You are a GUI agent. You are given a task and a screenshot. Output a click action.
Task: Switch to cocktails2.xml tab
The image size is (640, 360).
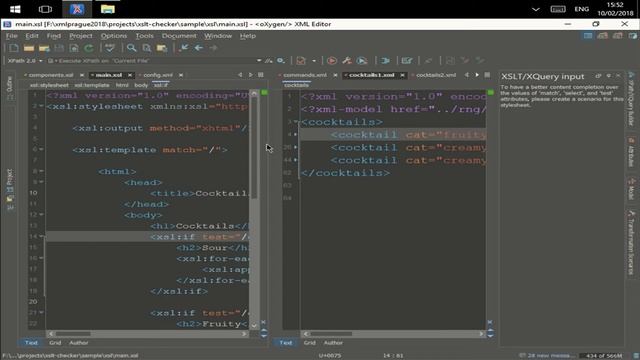(x=436, y=75)
